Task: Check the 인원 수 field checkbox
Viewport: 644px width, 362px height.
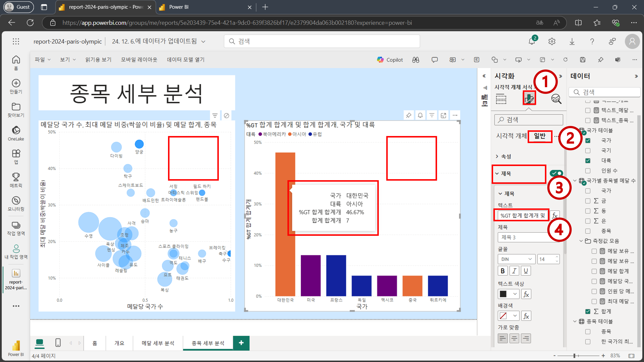Action: tap(588, 171)
